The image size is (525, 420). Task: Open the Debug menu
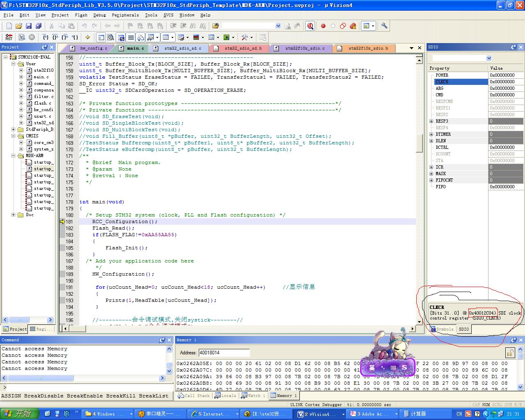click(x=99, y=15)
